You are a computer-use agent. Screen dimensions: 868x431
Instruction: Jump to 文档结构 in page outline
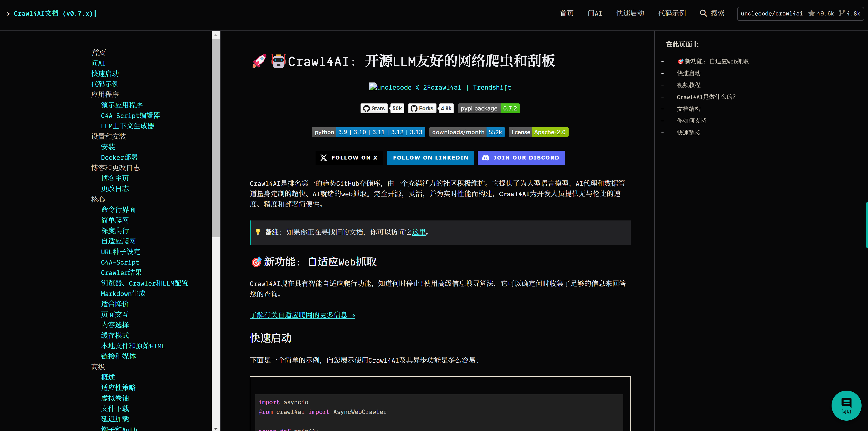tap(688, 109)
